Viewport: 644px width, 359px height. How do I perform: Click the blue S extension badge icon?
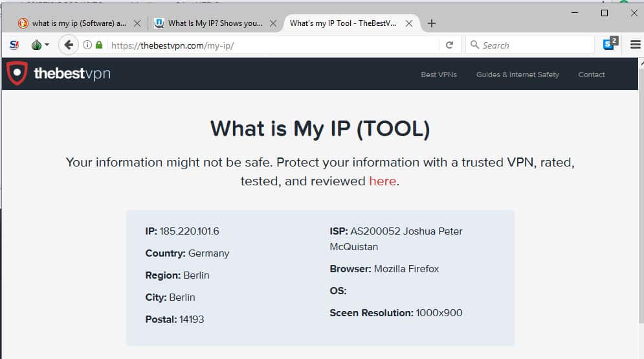click(x=610, y=43)
